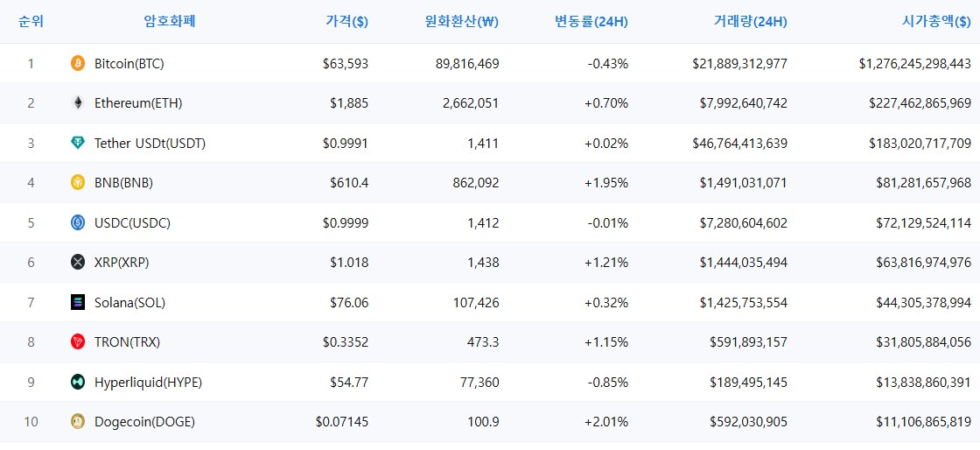Click XRP market cap $63,816,974,976
The image size is (980, 450).
(924, 263)
